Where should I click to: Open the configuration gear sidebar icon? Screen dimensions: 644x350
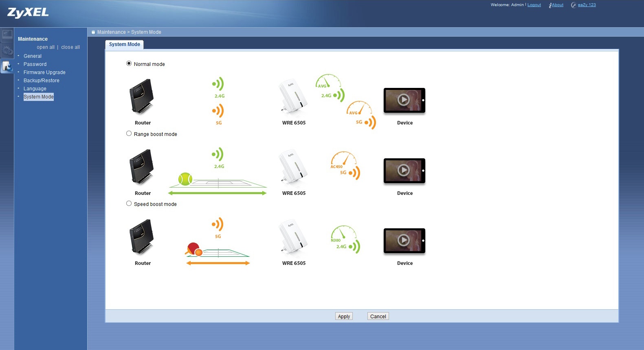pos(7,50)
